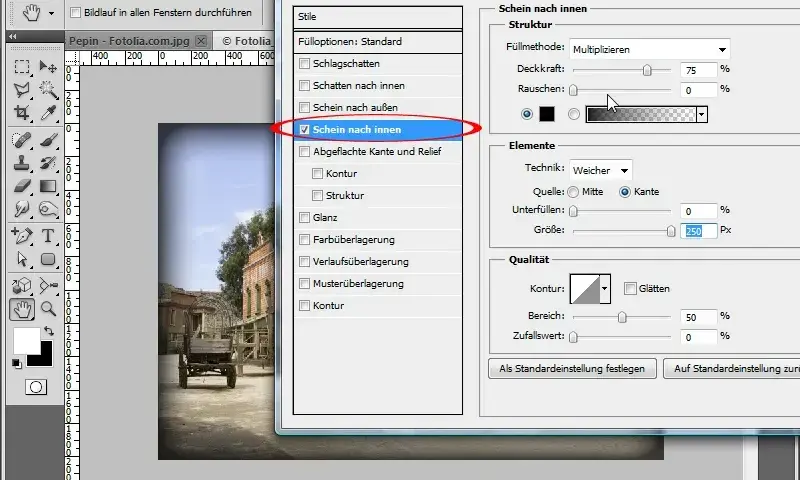The height and width of the screenshot is (480, 800).
Task: Select the Move tool
Action: pyautogui.click(x=48, y=67)
